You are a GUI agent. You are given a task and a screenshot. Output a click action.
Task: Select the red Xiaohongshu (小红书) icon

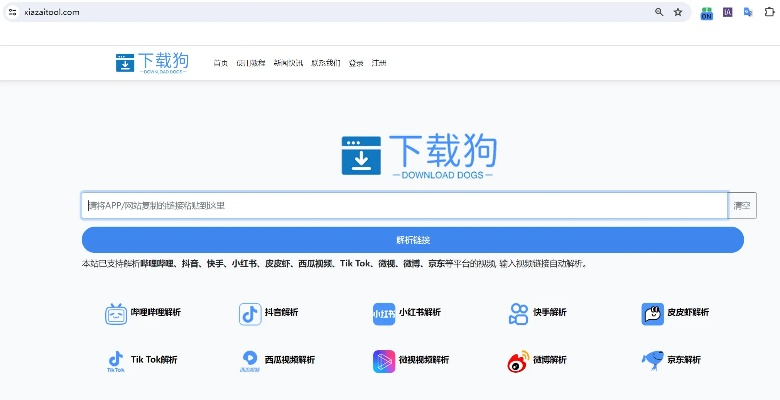point(384,313)
